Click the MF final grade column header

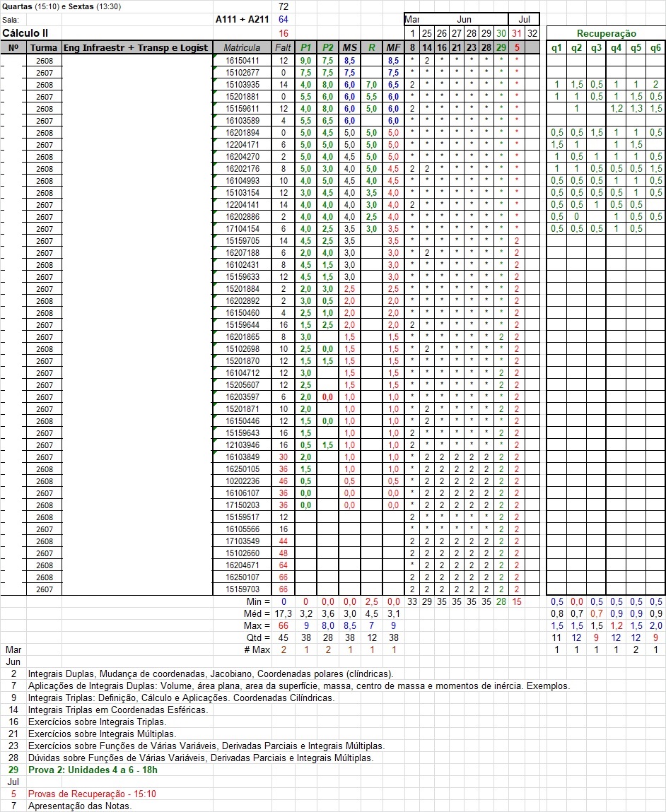(x=393, y=47)
